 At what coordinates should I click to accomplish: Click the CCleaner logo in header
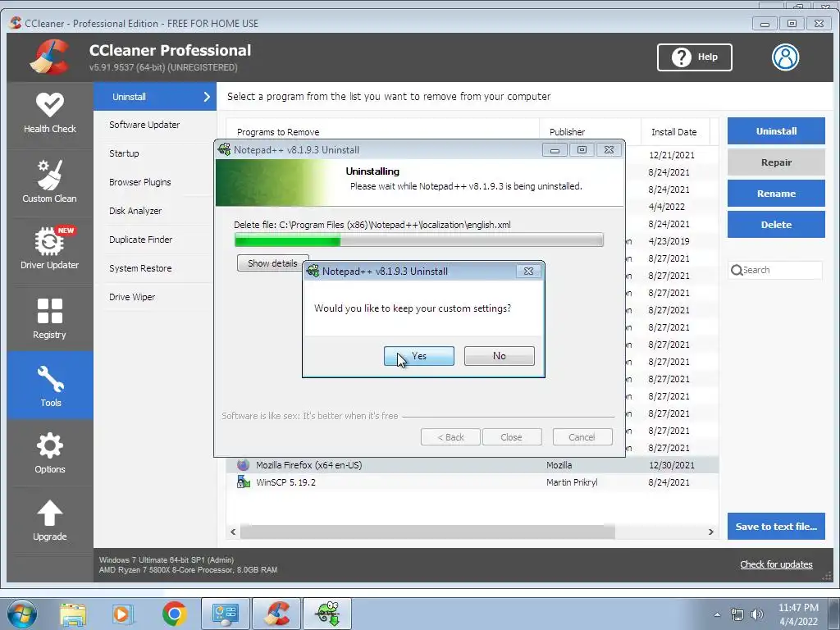tap(50, 57)
